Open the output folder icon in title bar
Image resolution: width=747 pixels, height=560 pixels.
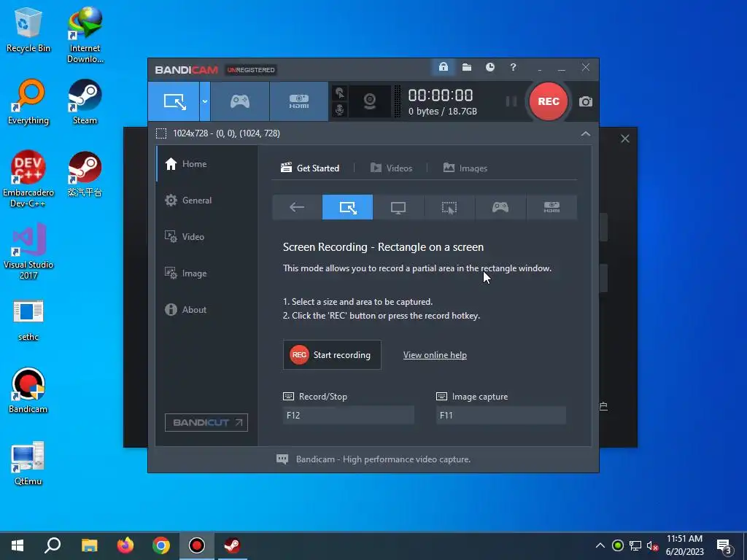(467, 67)
